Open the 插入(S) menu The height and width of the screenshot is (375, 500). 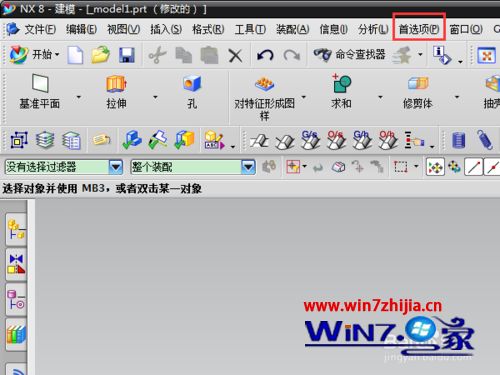pyautogui.click(x=166, y=29)
